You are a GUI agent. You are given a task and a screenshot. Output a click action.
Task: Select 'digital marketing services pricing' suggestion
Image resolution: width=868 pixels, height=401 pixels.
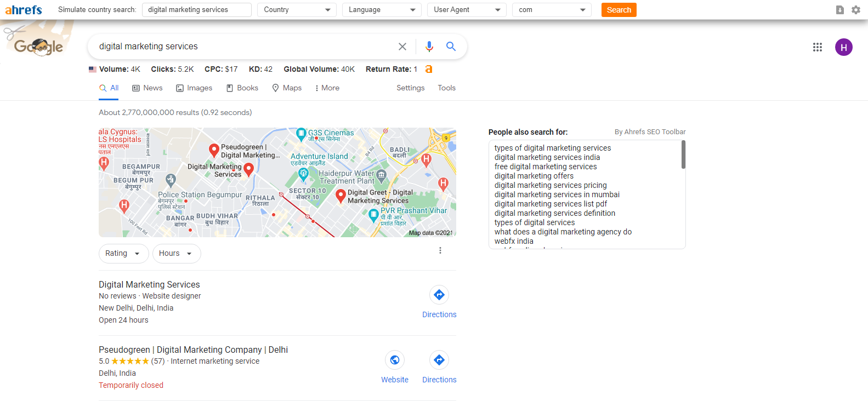point(551,185)
